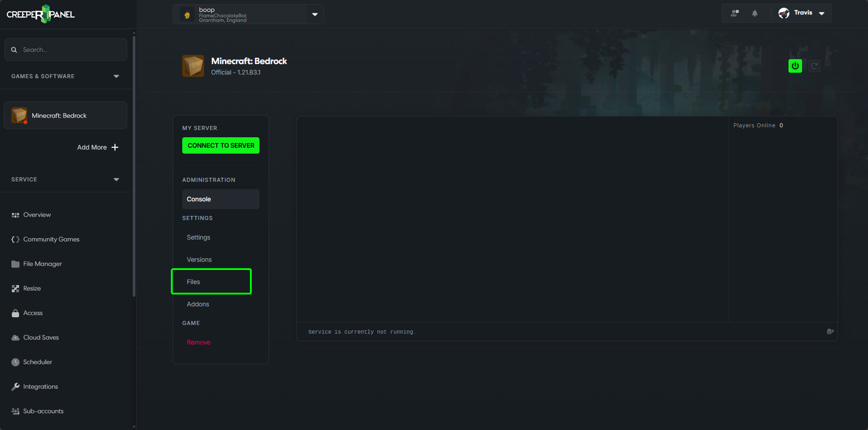Open the Travis account dropdown

pos(821,13)
